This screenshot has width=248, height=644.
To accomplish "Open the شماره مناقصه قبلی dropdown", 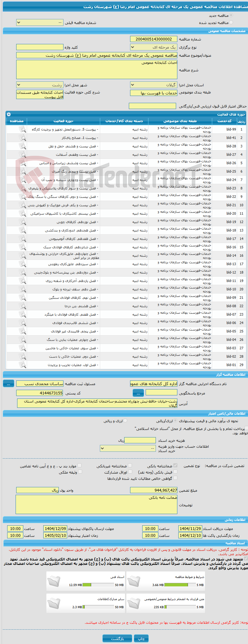I will pos(40,23).
